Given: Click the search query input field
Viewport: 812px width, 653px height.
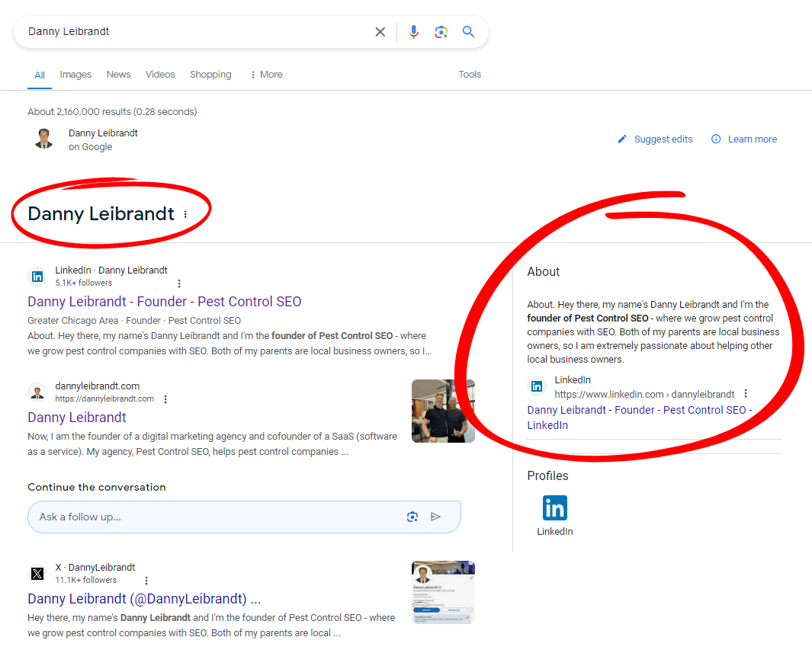Looking at the screenshot, I should coord(197,31).
